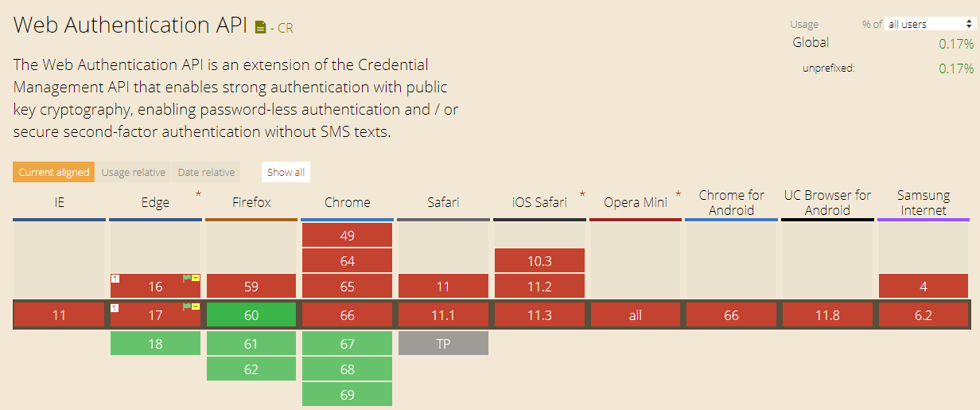Click the CR specification status link
Image resolution: width=980 pixels, height=410 pixels.
(285, 28)
